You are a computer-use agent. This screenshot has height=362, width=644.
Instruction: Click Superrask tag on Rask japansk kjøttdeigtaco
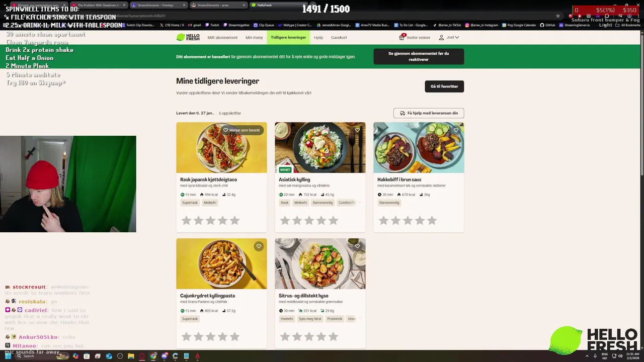(190, 203)
